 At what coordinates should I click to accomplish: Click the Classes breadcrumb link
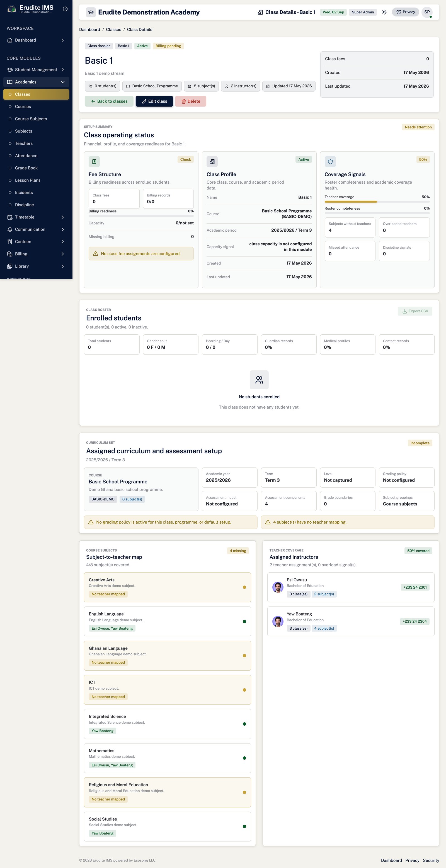(x=113, y=30)
